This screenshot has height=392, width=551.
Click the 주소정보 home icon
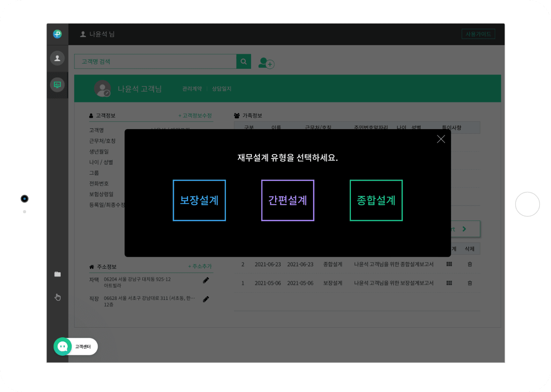coord(92,267)
